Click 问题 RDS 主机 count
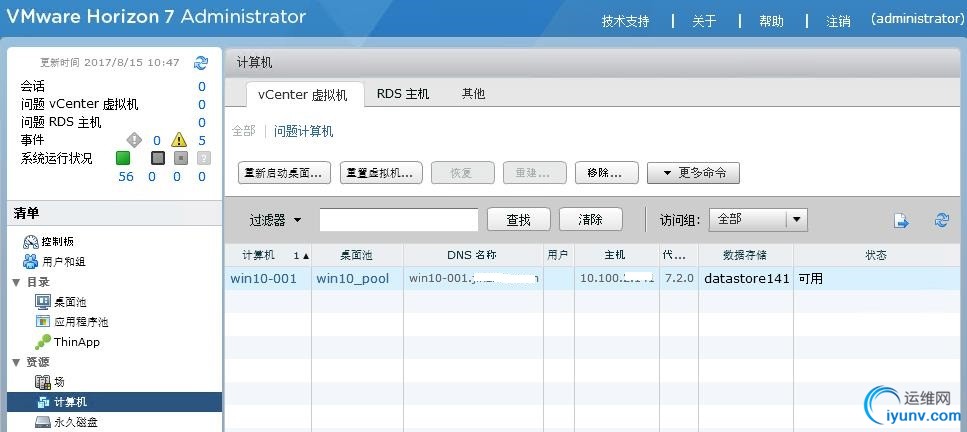The height and width of the screenshot is (432, 967). tap(202, 122)
